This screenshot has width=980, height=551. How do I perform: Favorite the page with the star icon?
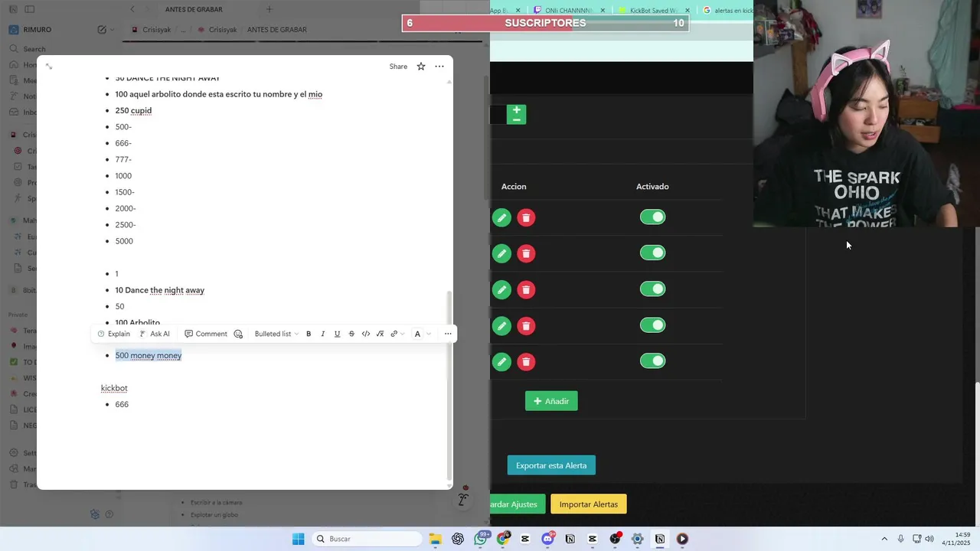coord(420,67)
